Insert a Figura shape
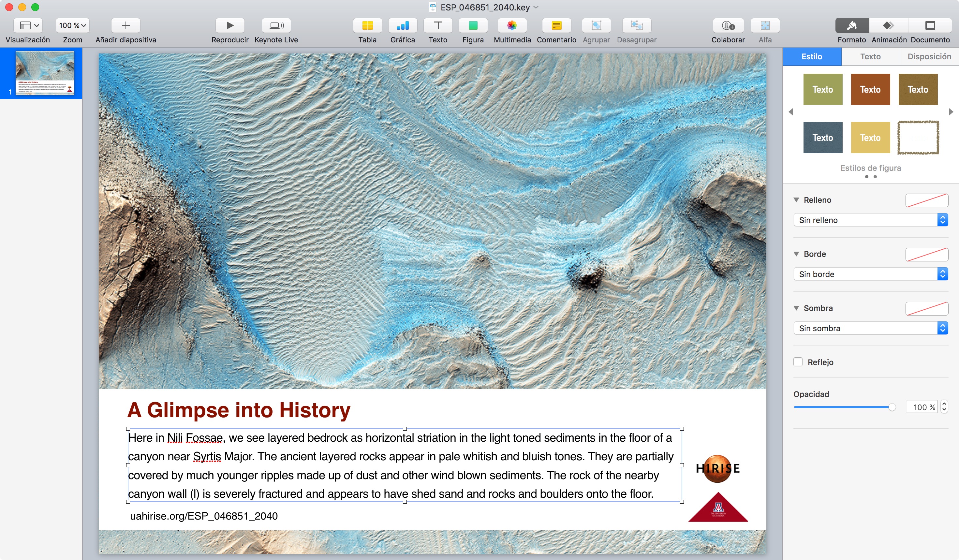Image resolution: width=959 pixels, height=560 pixels. coord(473,25)
